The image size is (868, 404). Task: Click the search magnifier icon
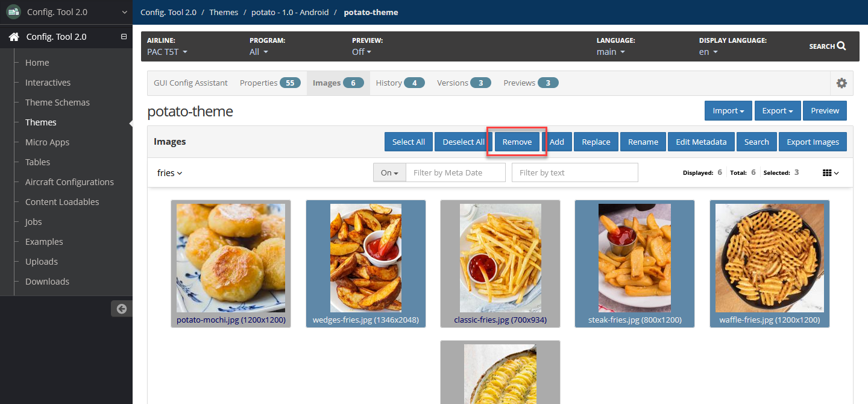tap(841, 46)
